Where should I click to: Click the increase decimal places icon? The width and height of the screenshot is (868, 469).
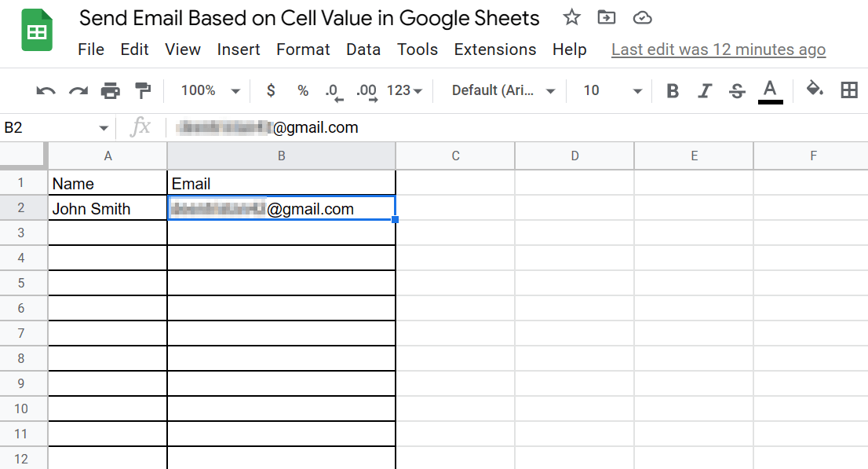(x=366, y=90)
